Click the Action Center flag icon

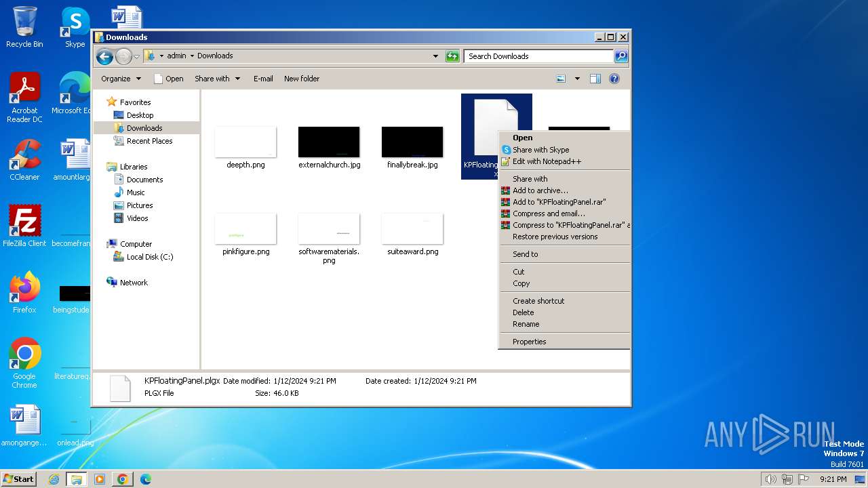click(804, 479)
